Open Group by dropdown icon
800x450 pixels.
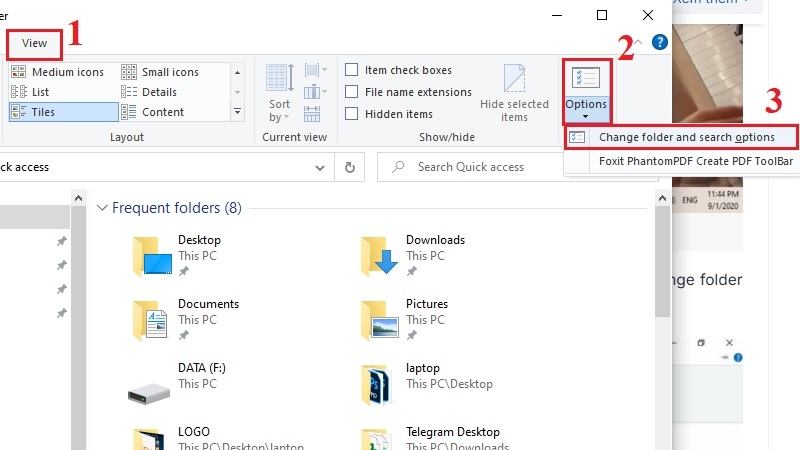click(315, 70)
